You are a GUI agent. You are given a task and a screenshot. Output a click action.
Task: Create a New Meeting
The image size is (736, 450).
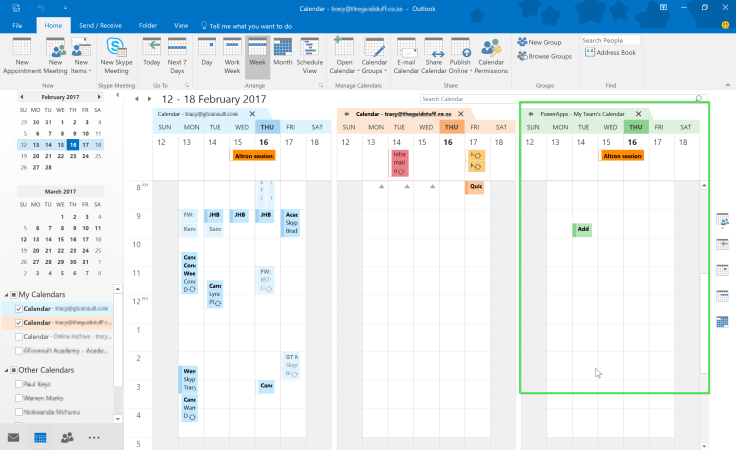(x=55, y=56)
